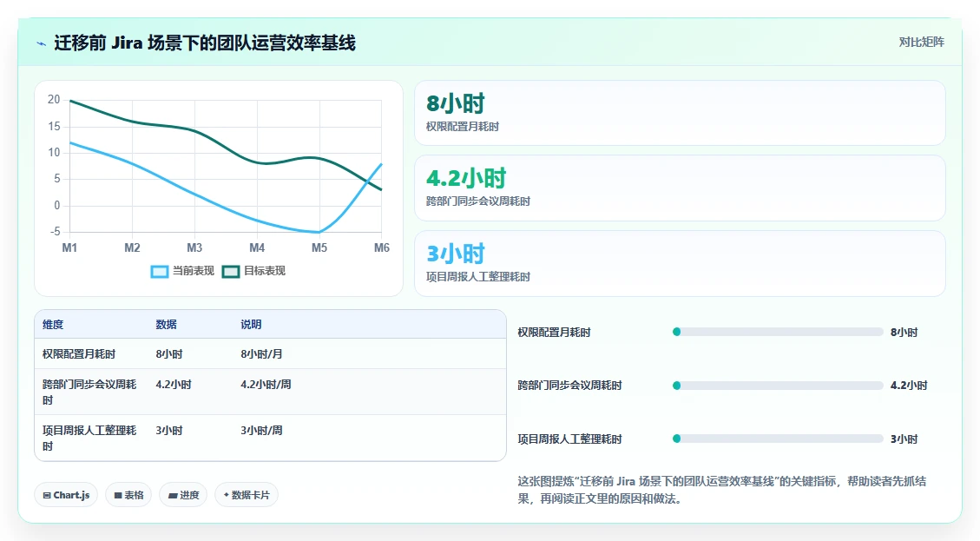Click the M6 axis label on chart
This screenshot has height=541, width=980.
(x=382, y=247)
